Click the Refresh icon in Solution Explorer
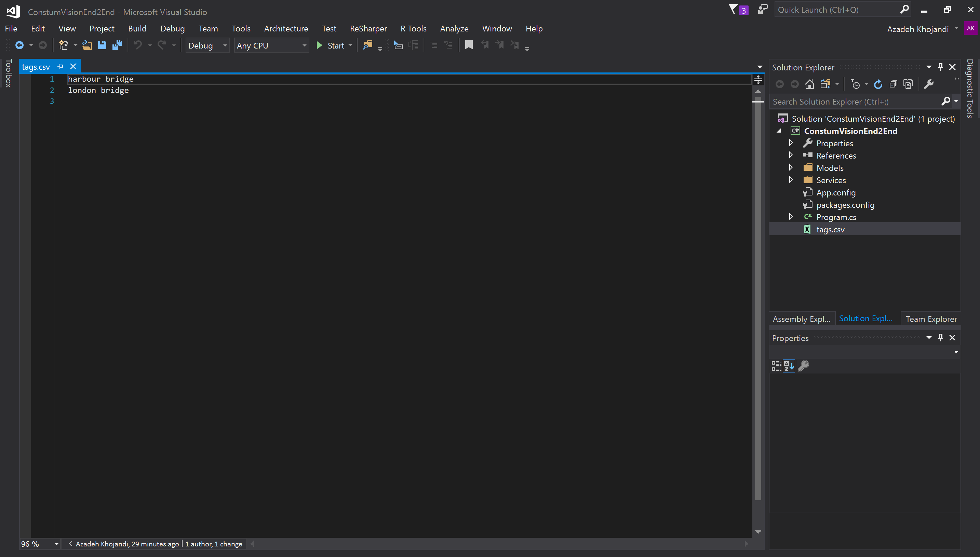 (x=878, y=84)
